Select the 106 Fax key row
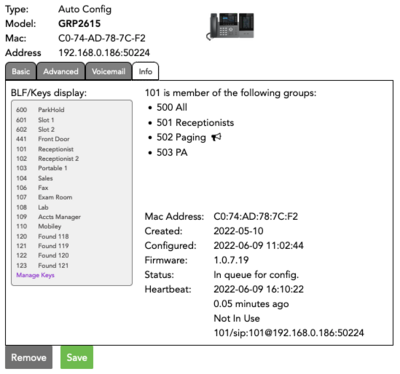The image size is (400, 374). click(x=32, y=188)
